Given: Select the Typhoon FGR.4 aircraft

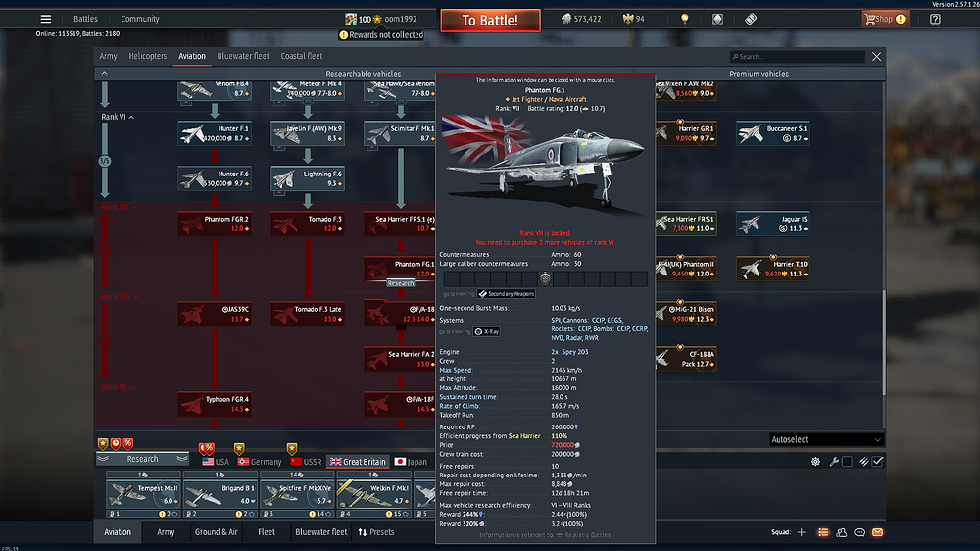Looking at the screenshot, I should click(x=215, y=403).
